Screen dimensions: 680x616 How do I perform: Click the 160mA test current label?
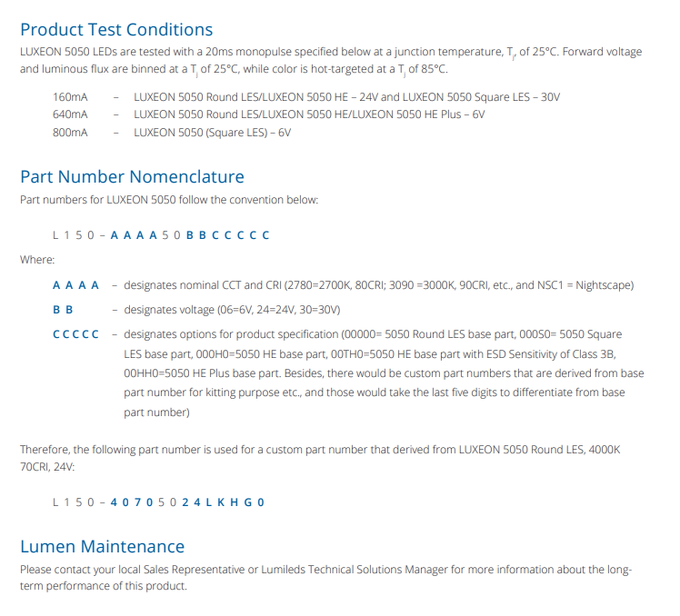click(x=70, y=96)
